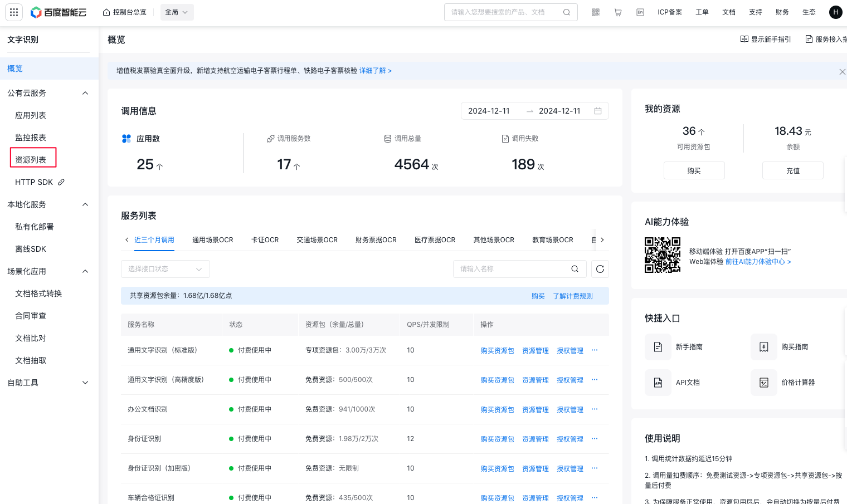
Task: Click the 新手指南 document icon
Action: 658,347
